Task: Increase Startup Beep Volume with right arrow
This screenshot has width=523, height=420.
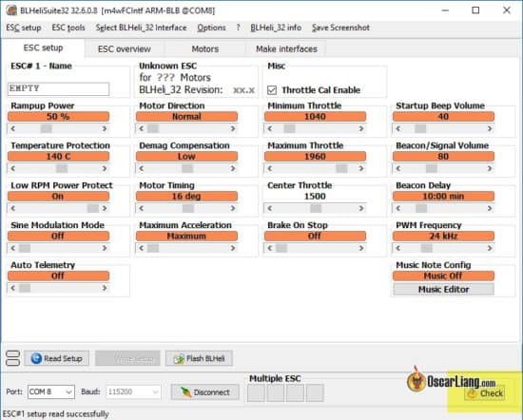Action: (490, 128)
